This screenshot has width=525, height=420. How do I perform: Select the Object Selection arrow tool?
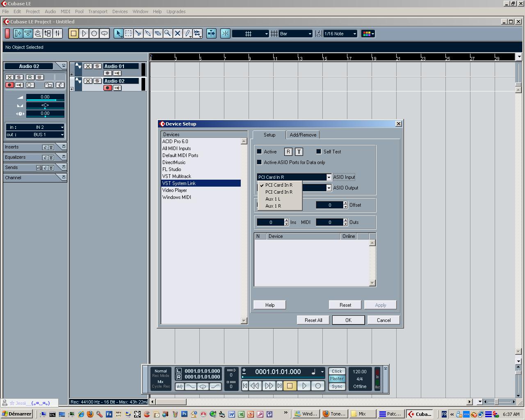[x=119, y=34]
